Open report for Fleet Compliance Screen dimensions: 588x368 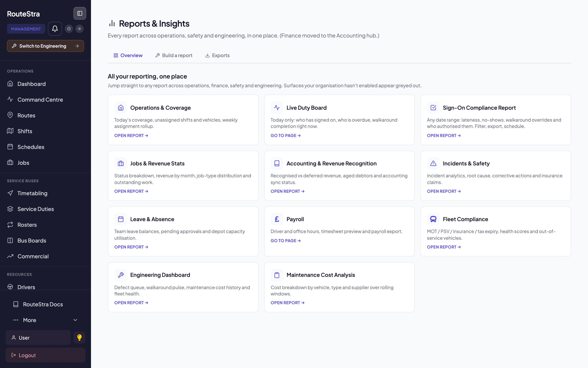444,247
